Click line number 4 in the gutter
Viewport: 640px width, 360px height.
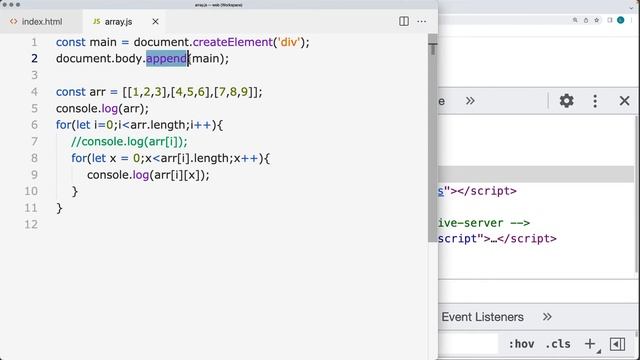pyautogui.click(x=34, y=92)
